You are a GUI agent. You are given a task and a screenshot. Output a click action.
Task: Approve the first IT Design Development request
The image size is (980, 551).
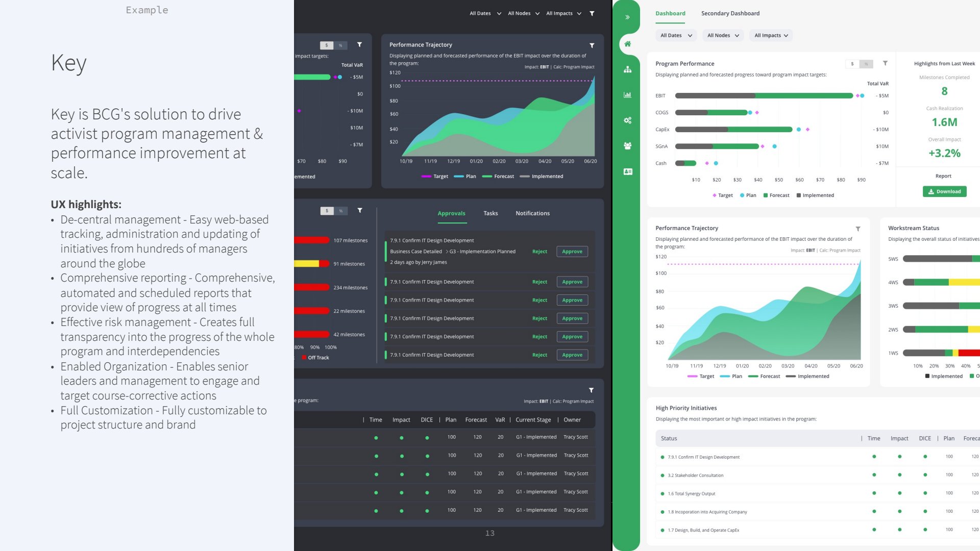click(x=572, y=252)
